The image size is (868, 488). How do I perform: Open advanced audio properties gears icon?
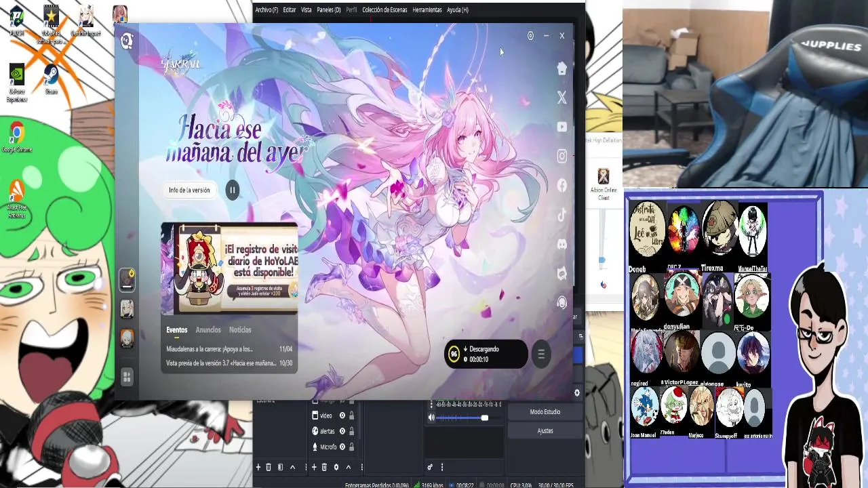[x=430, y=467]
